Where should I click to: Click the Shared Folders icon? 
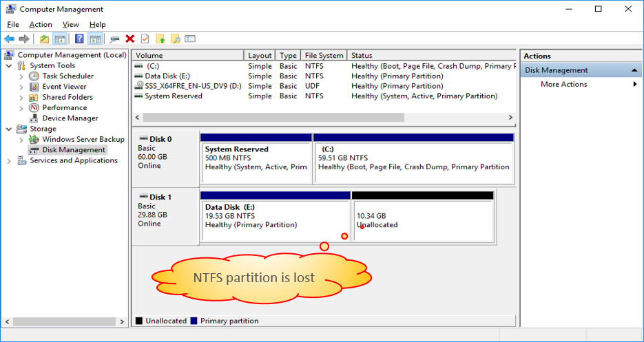(x=34, y=97)
